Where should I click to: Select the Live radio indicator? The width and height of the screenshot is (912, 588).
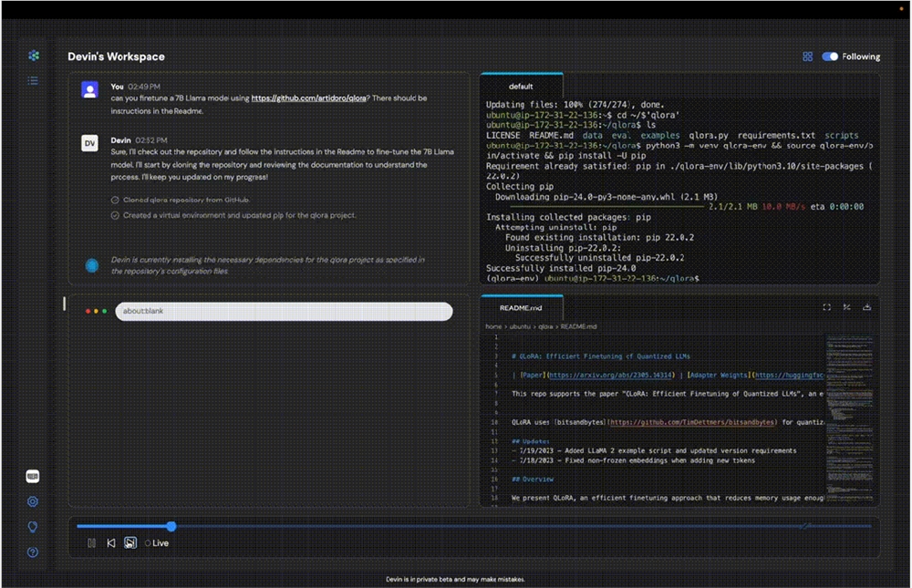coord(148,543)
